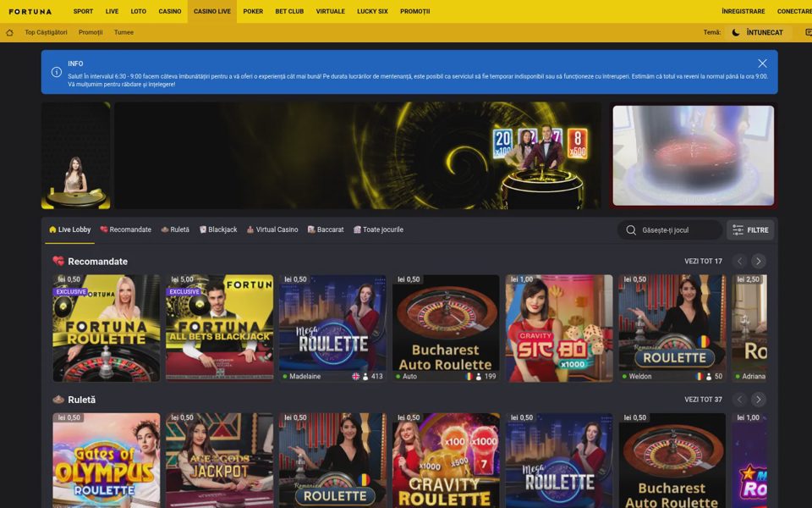The height and width of the screenshot is (508, 812).
Task: Open the LUCKY SIX menu
Action: coord(372,11)
